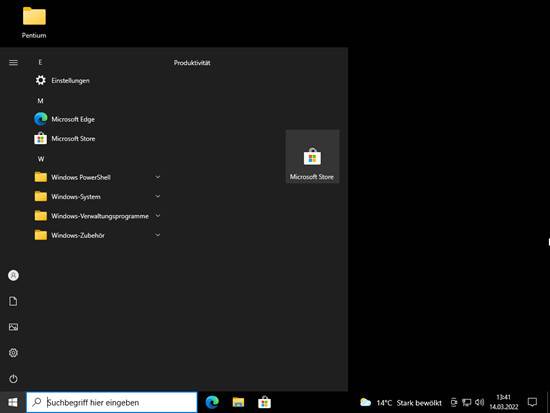Click the search box 'Suchbegriff hier eingeben'
The width and height of the screenshot is (550, 413).
[x=112, y=402]
